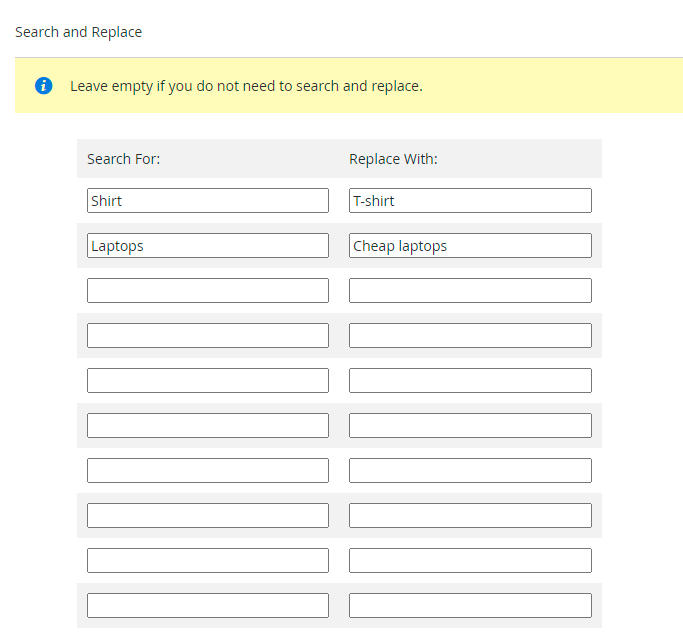Click the fourth row Replace With field

coord(470,336)
